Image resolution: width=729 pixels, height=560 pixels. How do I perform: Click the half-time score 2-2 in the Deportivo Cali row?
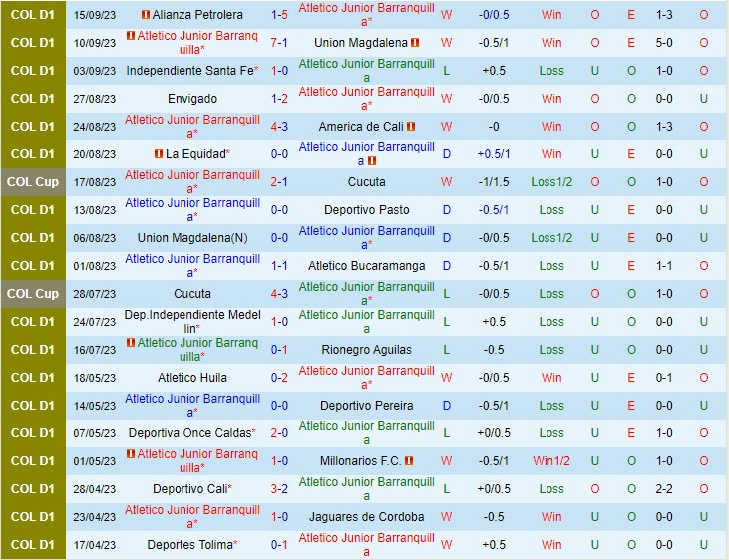664,489
